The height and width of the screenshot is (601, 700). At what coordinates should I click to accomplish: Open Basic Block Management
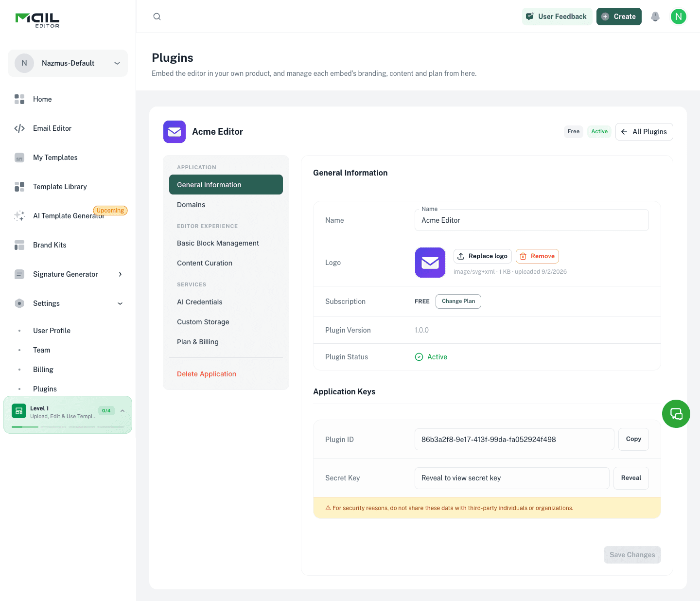coord(226,243)
